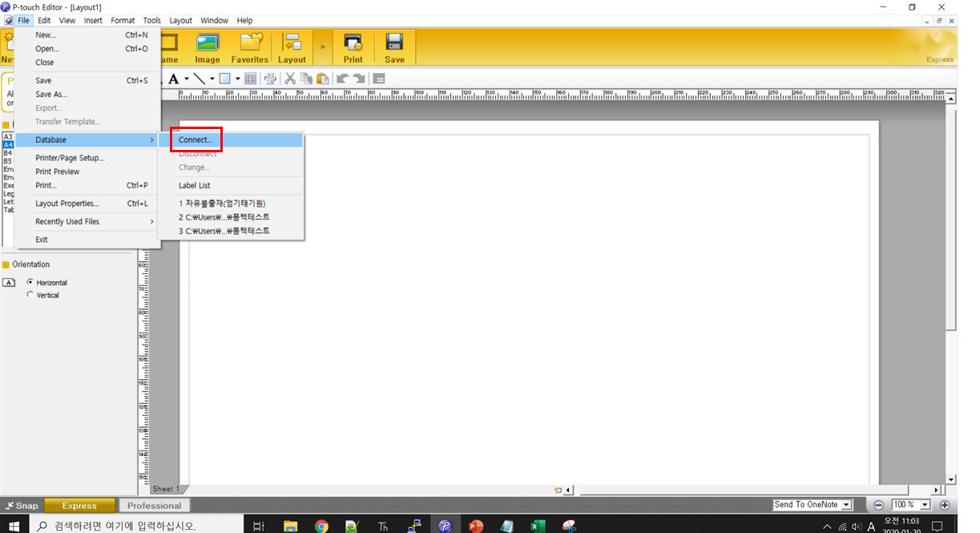
Task: Click the Copy icon
Action: pos(307,79)
